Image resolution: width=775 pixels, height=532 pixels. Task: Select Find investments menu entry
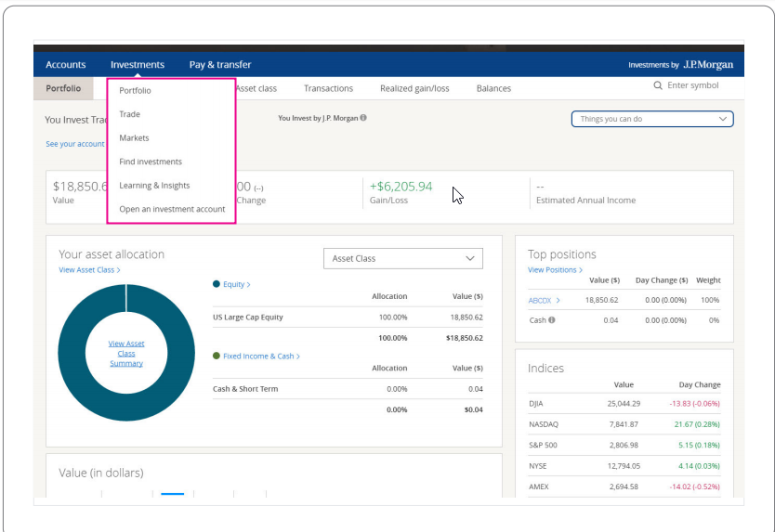(x=151, y=162)
